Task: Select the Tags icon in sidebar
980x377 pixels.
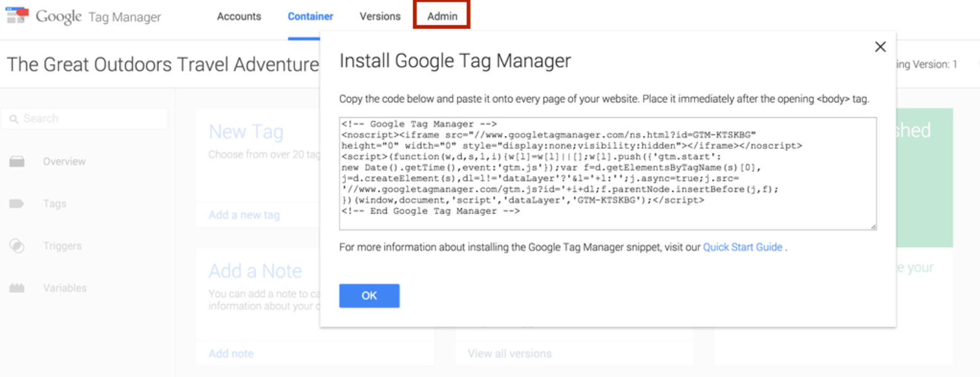Action: click(x=17, y=204)
